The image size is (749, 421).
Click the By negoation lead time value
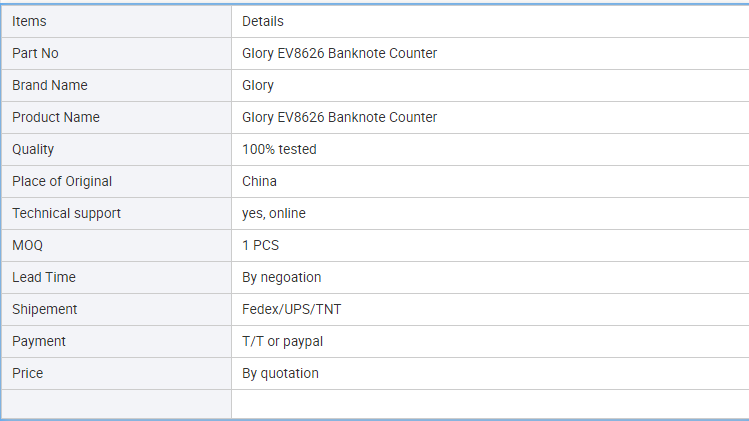click(x=281, y=278)
